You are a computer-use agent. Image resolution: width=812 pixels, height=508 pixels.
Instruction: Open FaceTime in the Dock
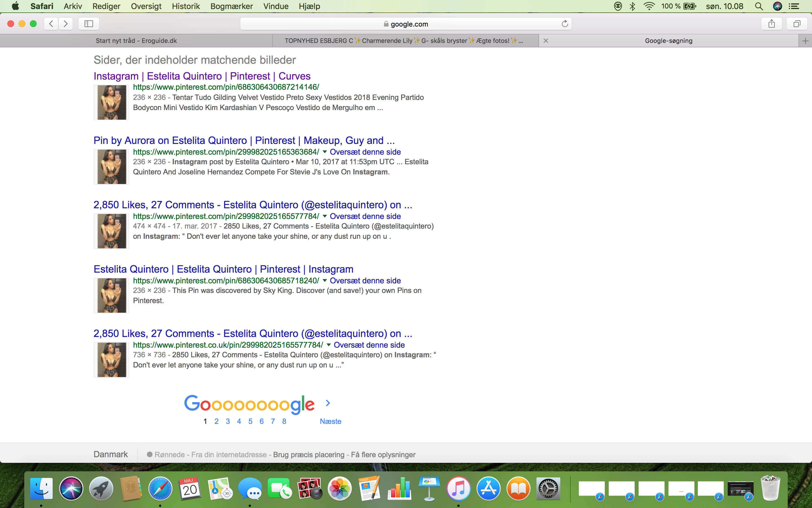pyautogui.click(x=279, y=488)
